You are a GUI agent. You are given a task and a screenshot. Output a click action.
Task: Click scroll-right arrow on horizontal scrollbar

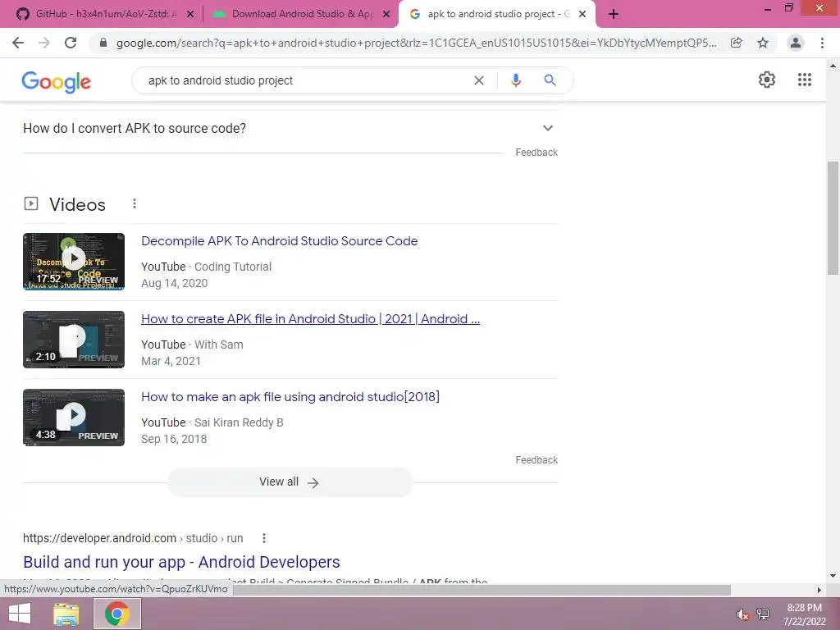coord(819,590)
